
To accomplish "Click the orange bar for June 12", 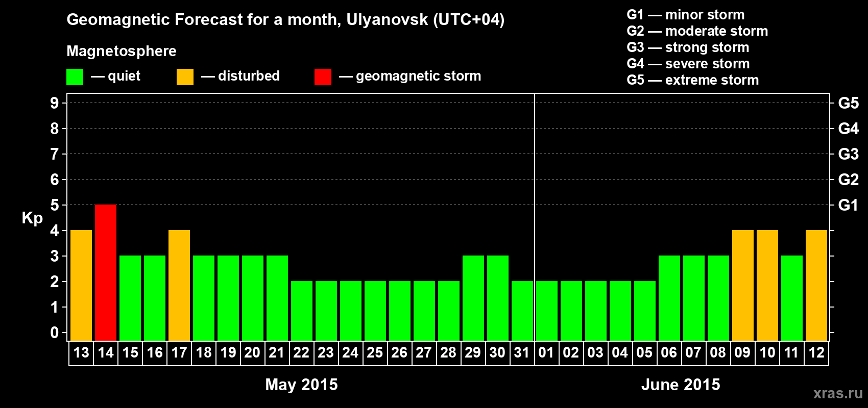I will [x=816, y=286].
